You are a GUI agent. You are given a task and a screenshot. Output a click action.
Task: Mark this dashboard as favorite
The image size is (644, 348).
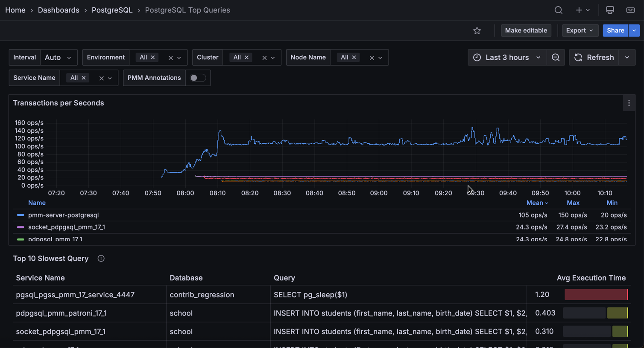tap(477, 30)
